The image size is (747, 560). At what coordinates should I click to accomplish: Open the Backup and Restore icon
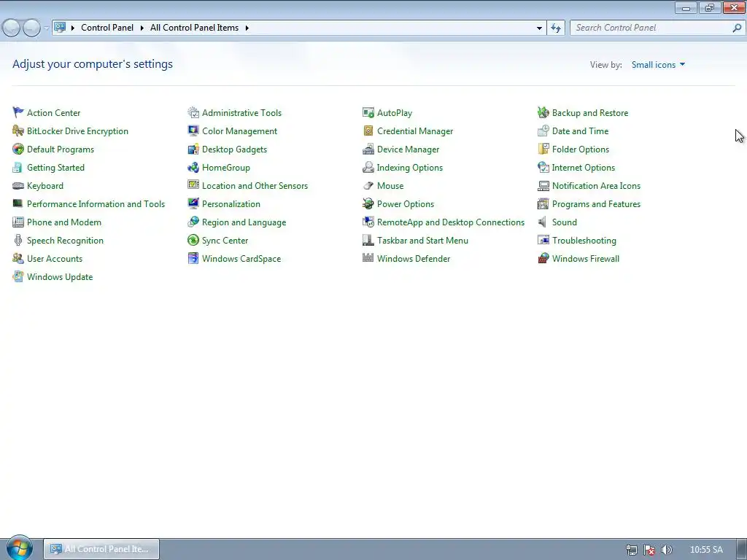coord(543,112)
